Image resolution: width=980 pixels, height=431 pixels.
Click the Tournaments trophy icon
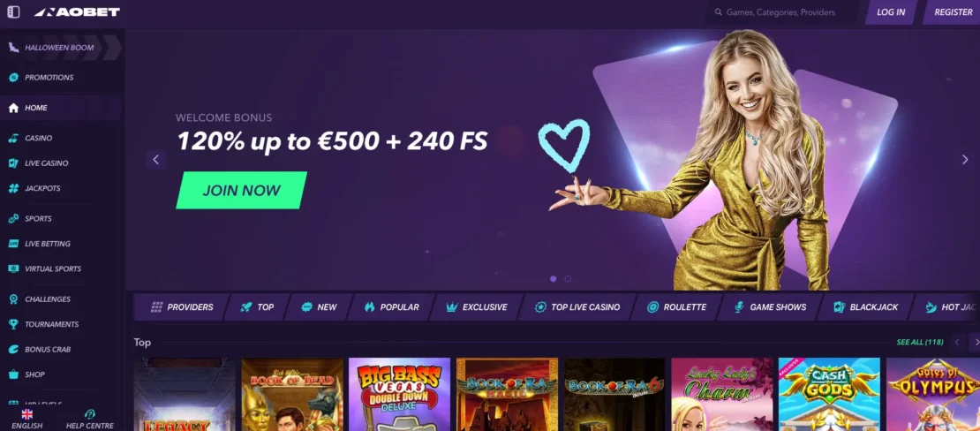click(13, 325)
